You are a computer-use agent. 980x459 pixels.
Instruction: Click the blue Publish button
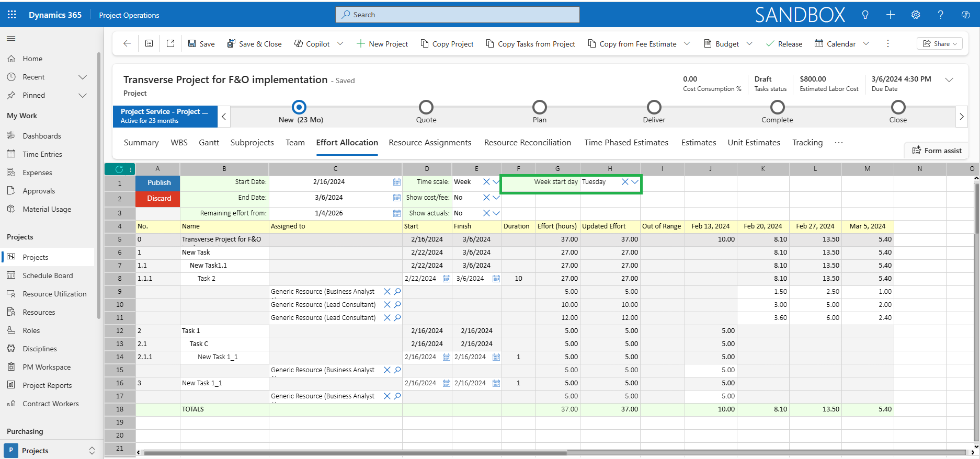[158, 183]
